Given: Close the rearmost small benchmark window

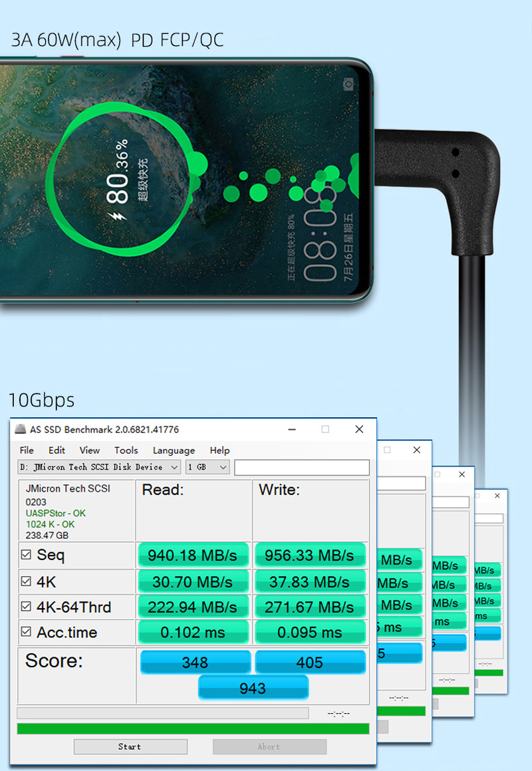Looking at the screenshot, I should tap(497, 496).
